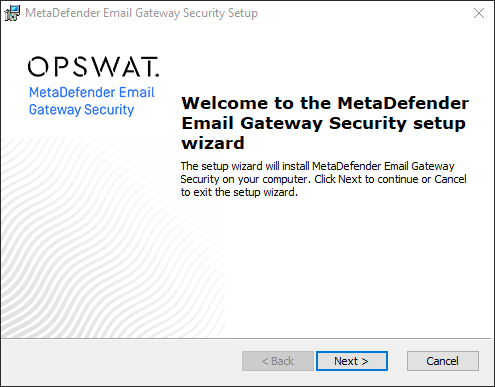Screen dimensions: 495x387
Task: Click the gray footer area left of Back
Action: pos(122,362)
